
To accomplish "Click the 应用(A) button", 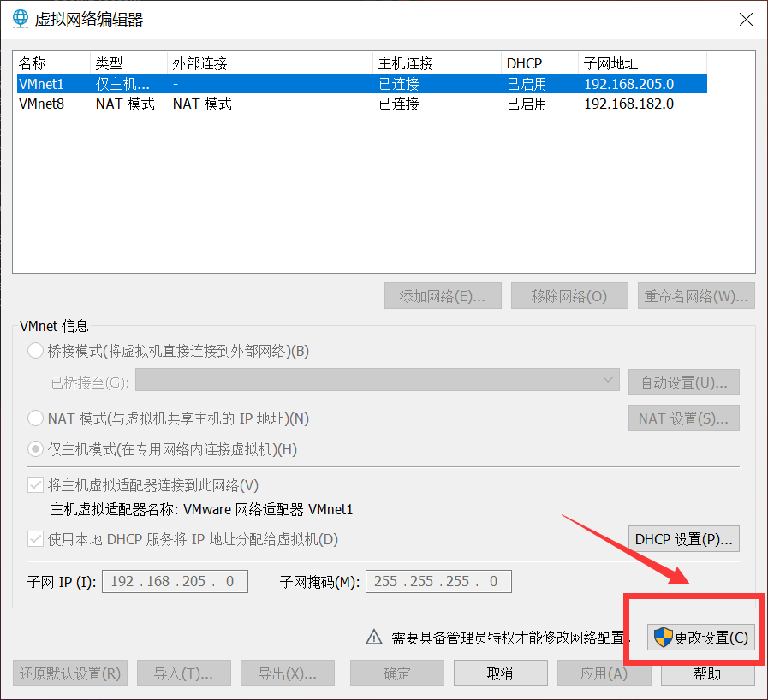I will pyautogui.click(x=604, y=673).
